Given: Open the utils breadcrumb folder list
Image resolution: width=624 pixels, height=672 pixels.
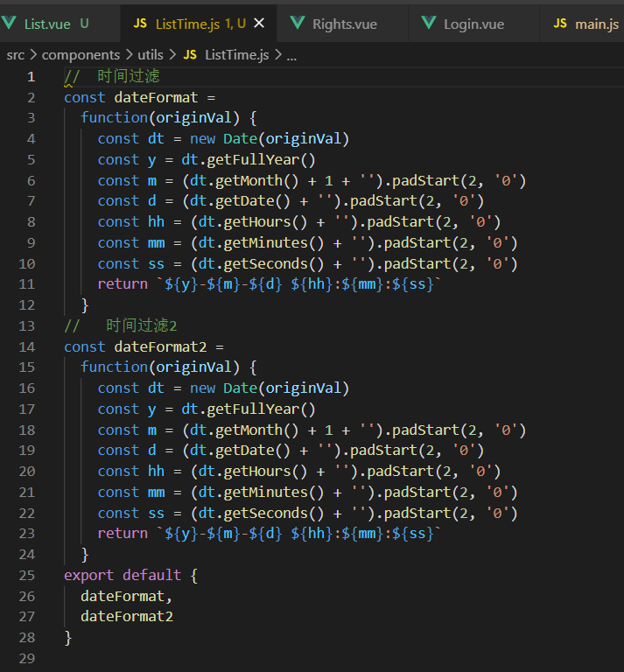Looking at the screenshot, I should 151,54.
